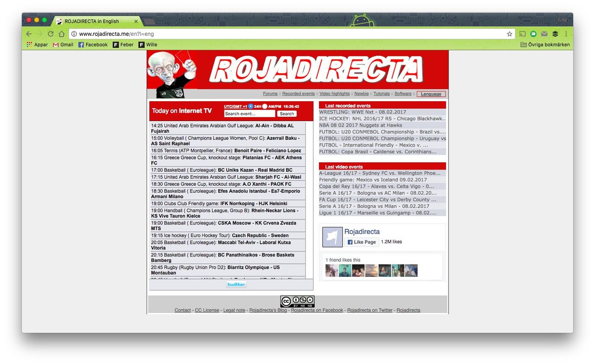Open the Forums link
This screenshot has width=595, height=364.
click(270, 94)
